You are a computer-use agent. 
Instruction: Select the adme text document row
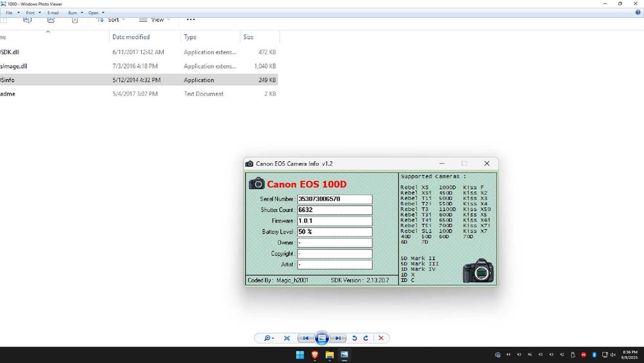(x=139, y=93)
